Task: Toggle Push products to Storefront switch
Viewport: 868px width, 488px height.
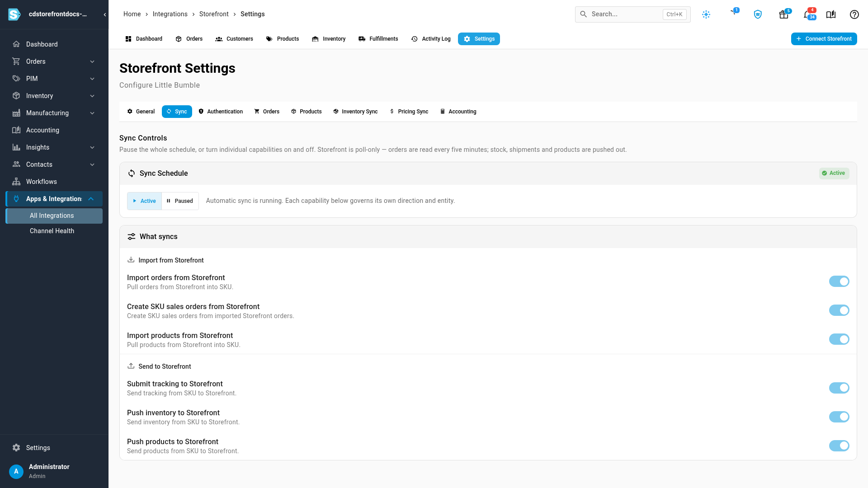Action: click(x=839, y=446)
